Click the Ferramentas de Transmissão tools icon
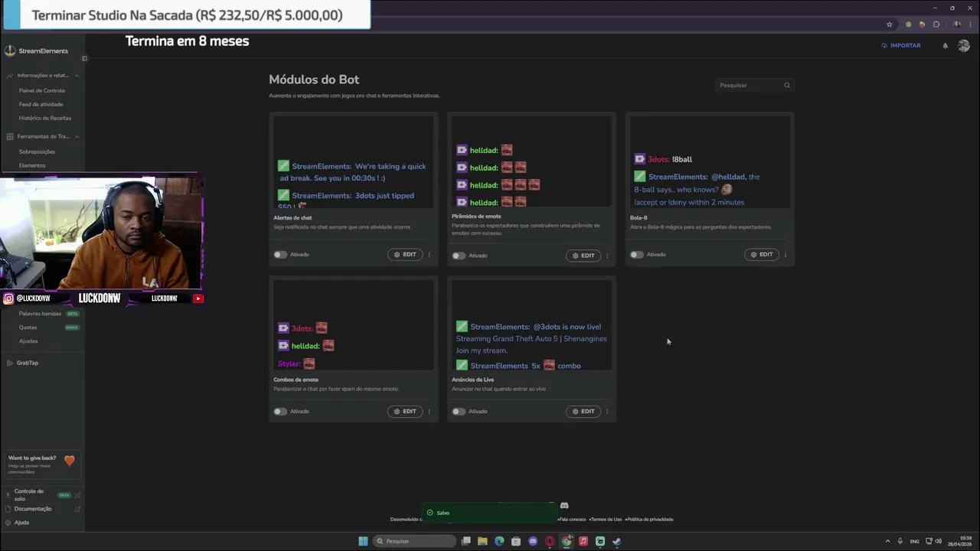The width and height of the screenshot is (980, 551). pos(10,136)
